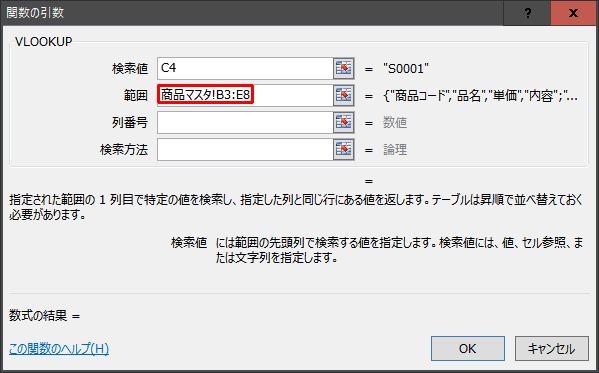Image resolution: width=599 pixels, height=373 pixels.
Task: Open the この関数のヘルプ(H) link
Action: [x=59, y=349]
